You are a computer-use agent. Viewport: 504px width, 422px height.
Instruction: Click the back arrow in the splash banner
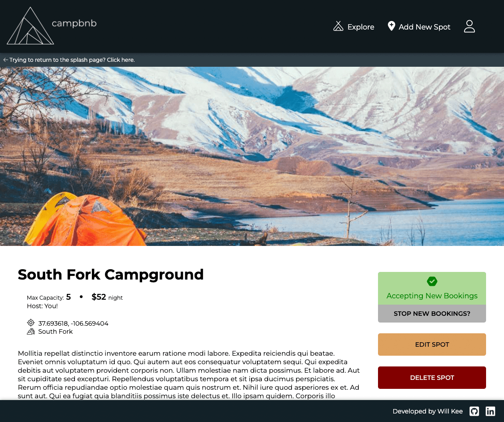pos(5,60)
